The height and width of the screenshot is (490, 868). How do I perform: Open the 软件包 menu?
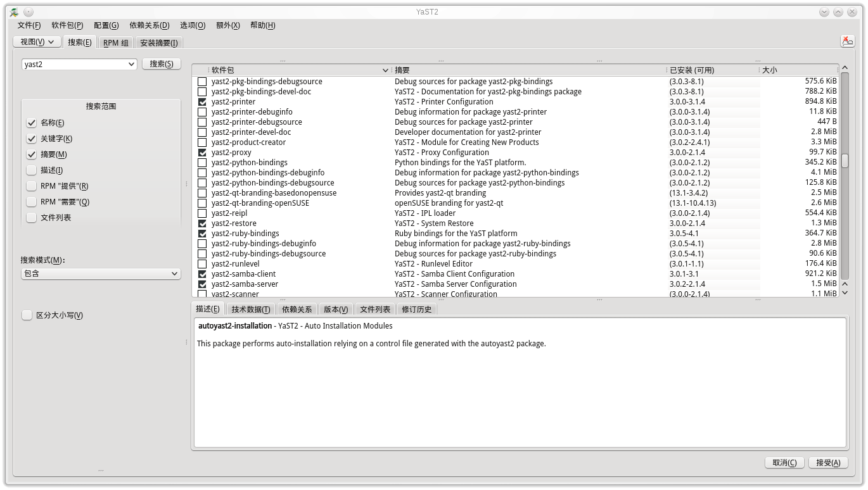point(67,25)
